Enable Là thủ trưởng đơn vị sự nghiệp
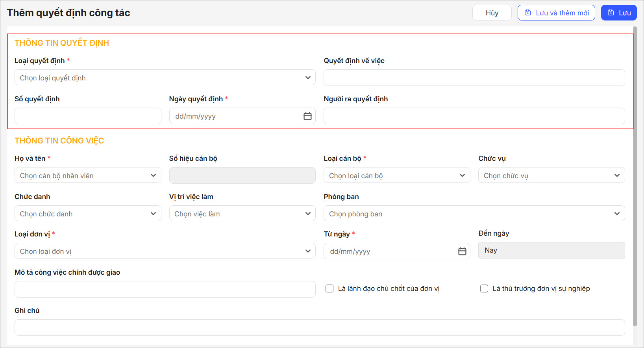 tap(484, 288)
